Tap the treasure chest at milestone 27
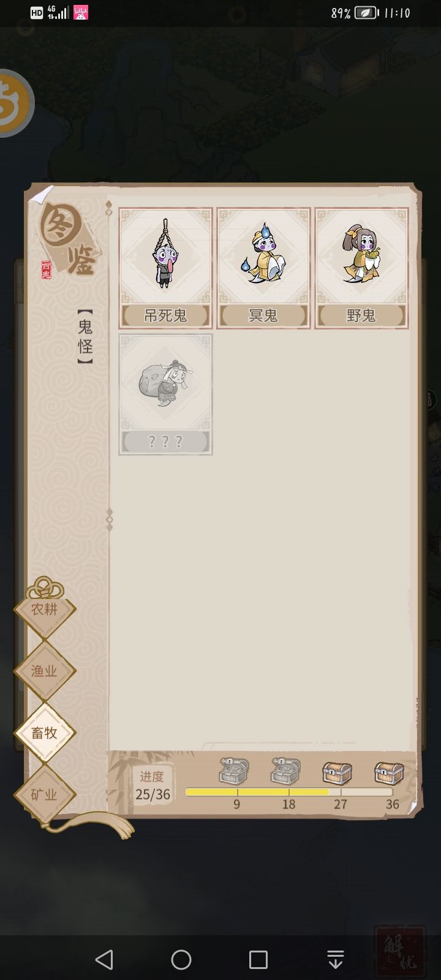Image resolution: width=441 pixels, height=980 pixels. 337,773
